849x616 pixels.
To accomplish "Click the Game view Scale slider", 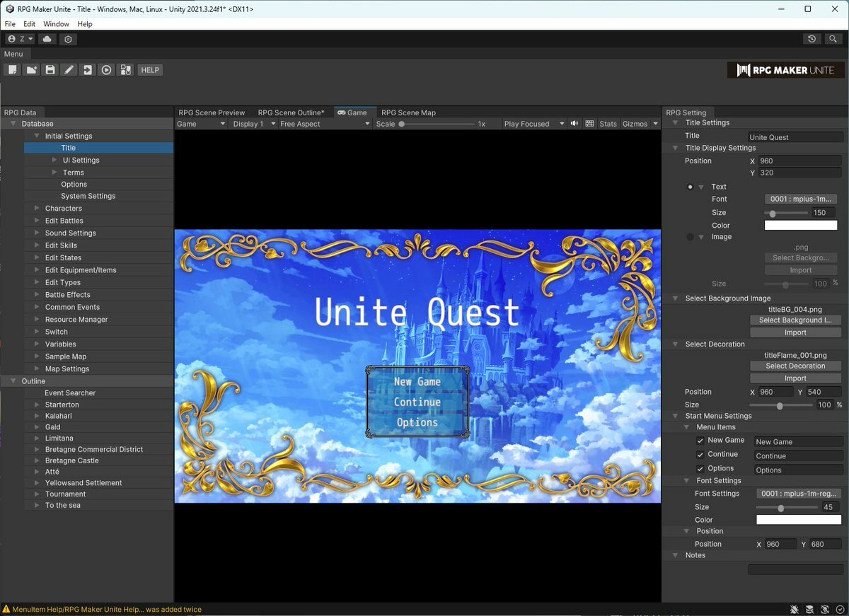I will tap(437, 124).
